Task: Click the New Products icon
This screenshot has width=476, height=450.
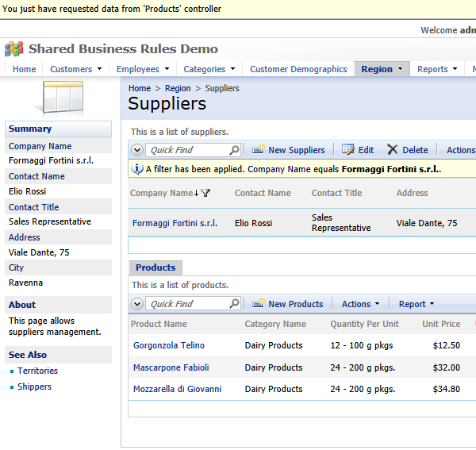Action: 259,303
